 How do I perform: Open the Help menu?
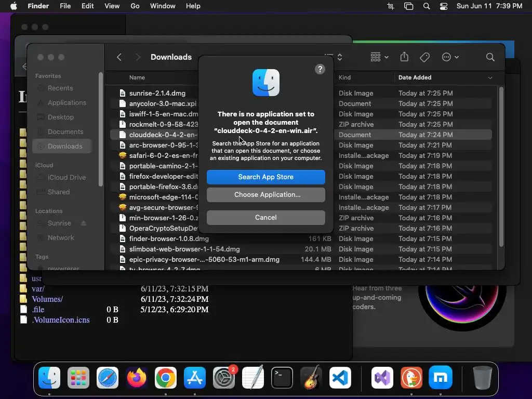(x=193, y=6)
